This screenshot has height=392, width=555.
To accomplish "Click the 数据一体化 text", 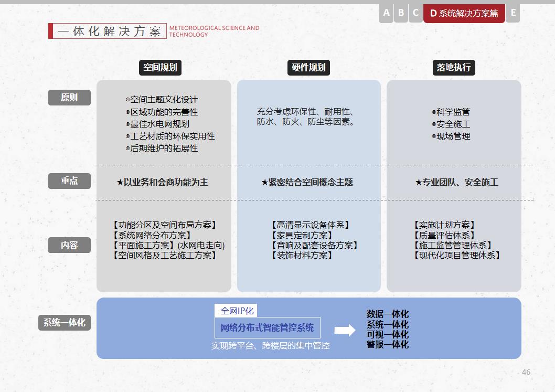I will pyautogui.click(x=388, y=314).
